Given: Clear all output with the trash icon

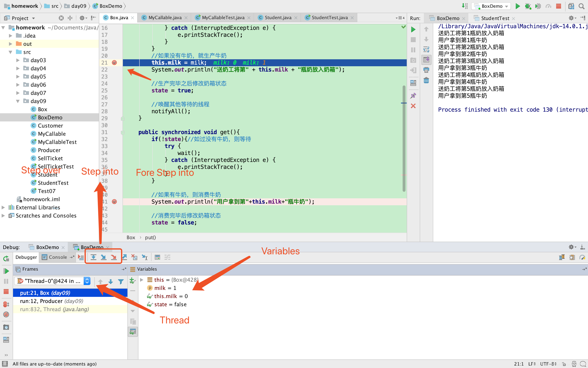Looking at the screenshot, I should point(426,80).
